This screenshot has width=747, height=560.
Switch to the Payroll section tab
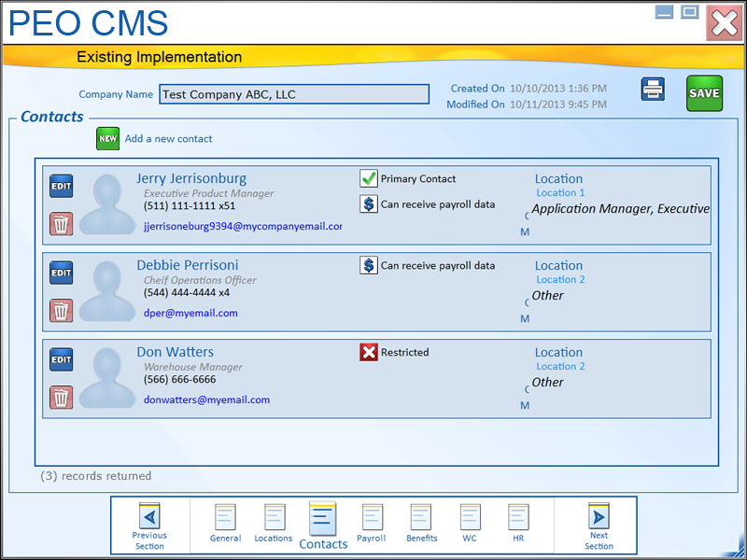tap(372, 524)
